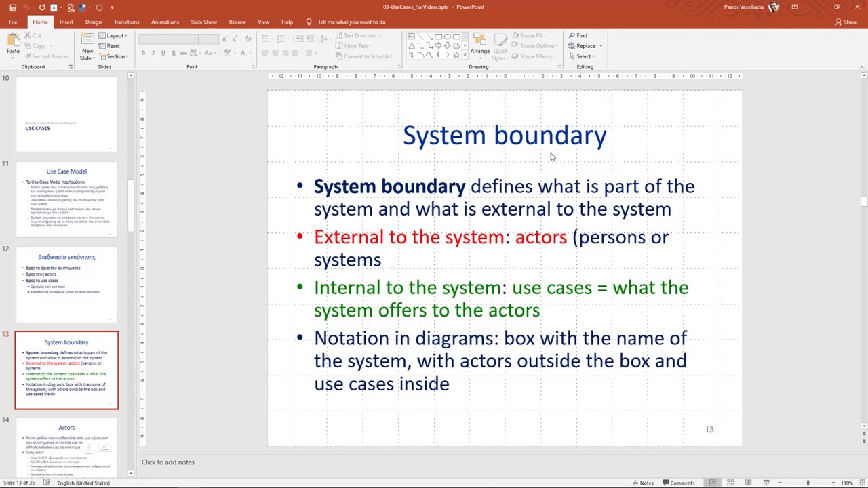The width and height of the screenshot is (868, 488).
Task: Click the Find magnifier button
Action: pos(578,35)
